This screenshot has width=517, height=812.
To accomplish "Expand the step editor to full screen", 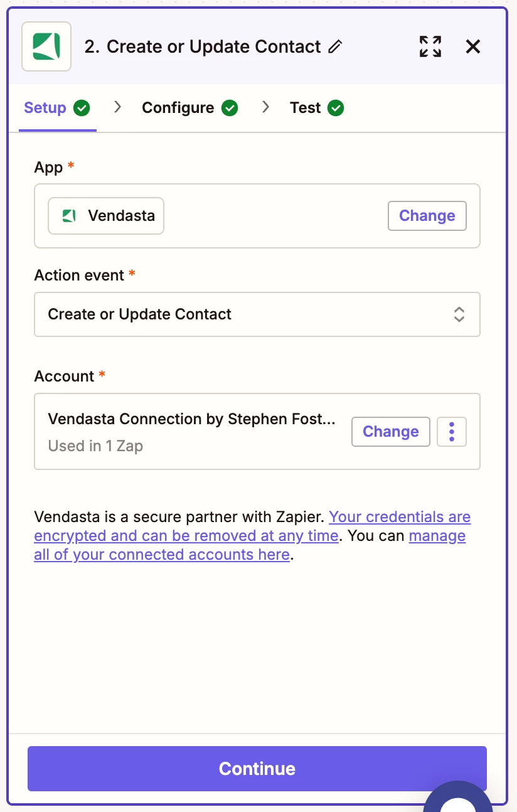I will [430, 46].
